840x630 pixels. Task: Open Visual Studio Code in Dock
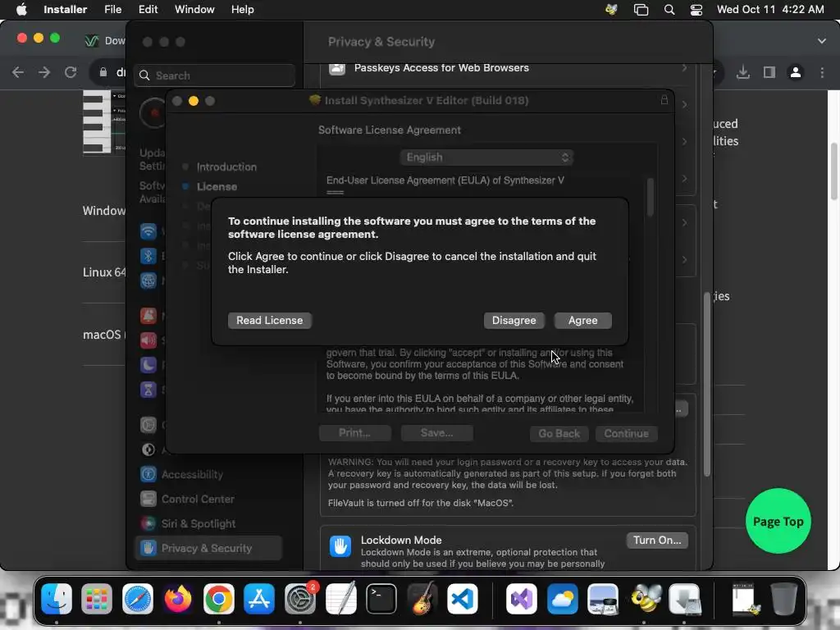tap(463, 598)
